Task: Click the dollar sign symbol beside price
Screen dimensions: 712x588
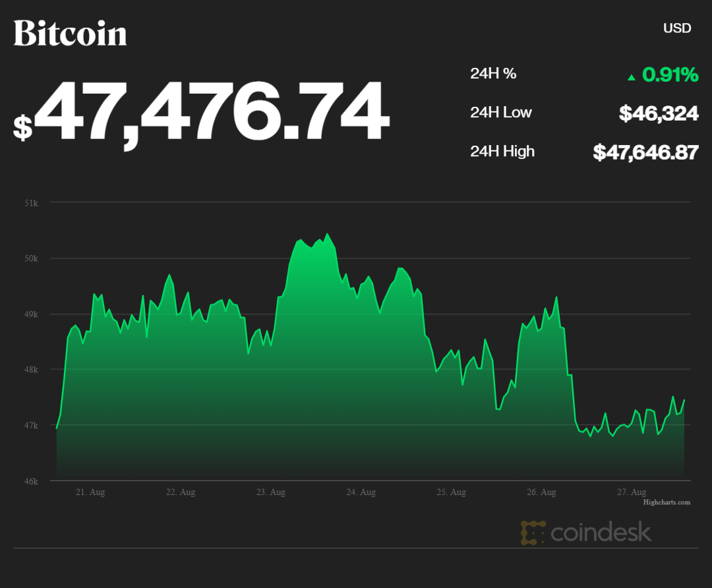Action: click(22, 127)
